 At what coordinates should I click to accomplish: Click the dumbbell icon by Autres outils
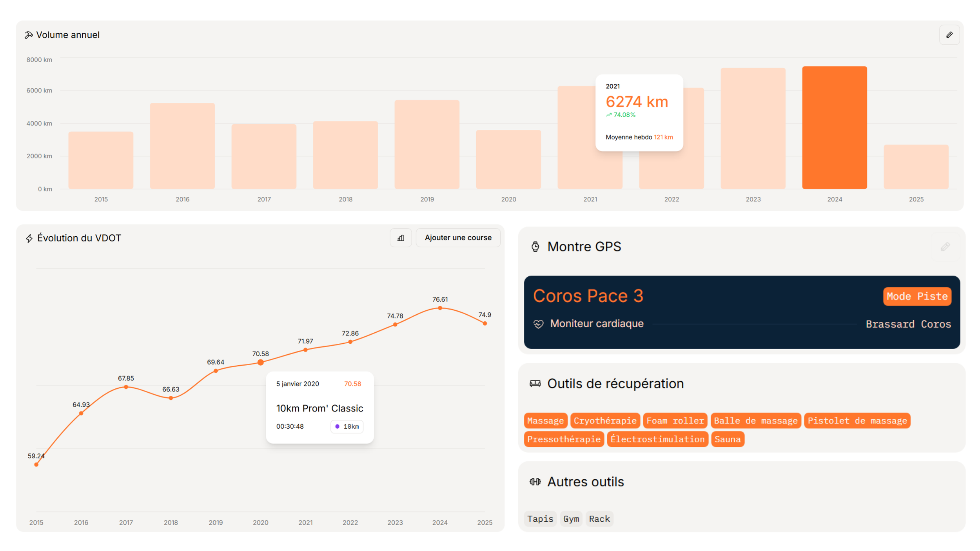[x=535, y=482]
